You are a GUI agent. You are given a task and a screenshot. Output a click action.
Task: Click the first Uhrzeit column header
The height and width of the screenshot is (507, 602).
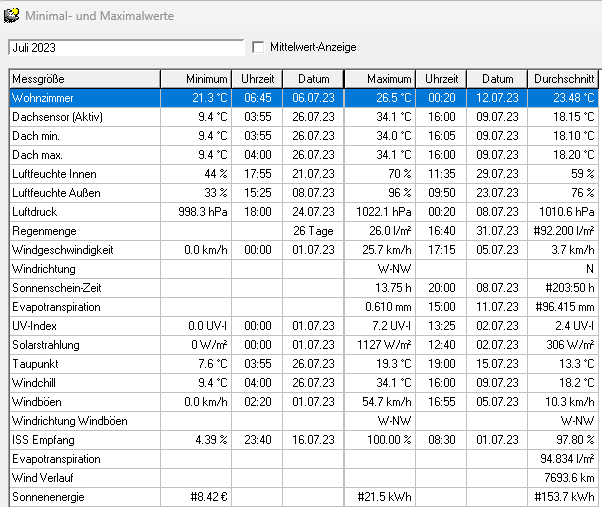pos(258,79)
